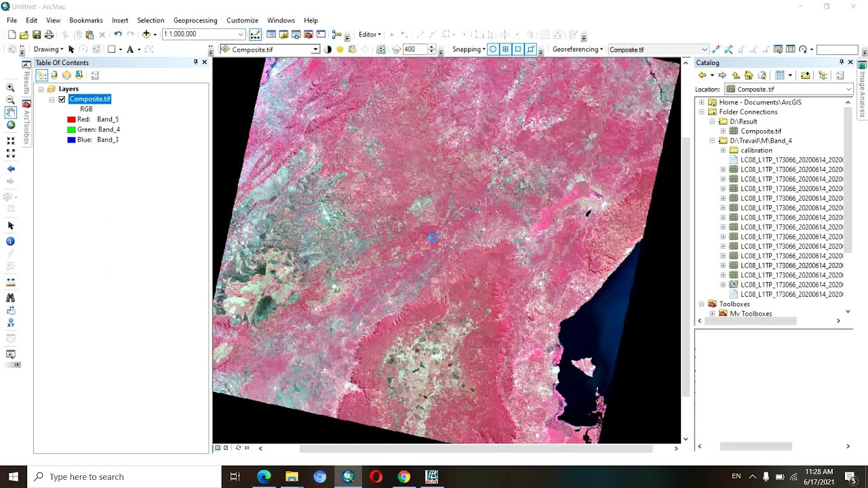
Task: Collapse the Layers group in contents
Action: [x=41, y=89]
